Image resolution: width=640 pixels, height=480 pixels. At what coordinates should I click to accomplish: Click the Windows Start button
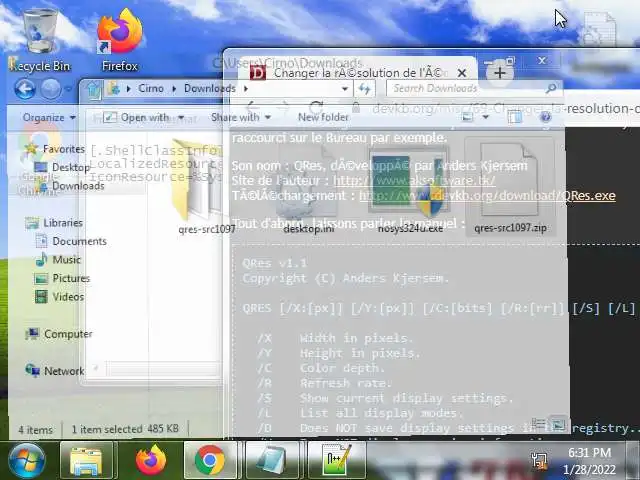(x=27, y=460)
